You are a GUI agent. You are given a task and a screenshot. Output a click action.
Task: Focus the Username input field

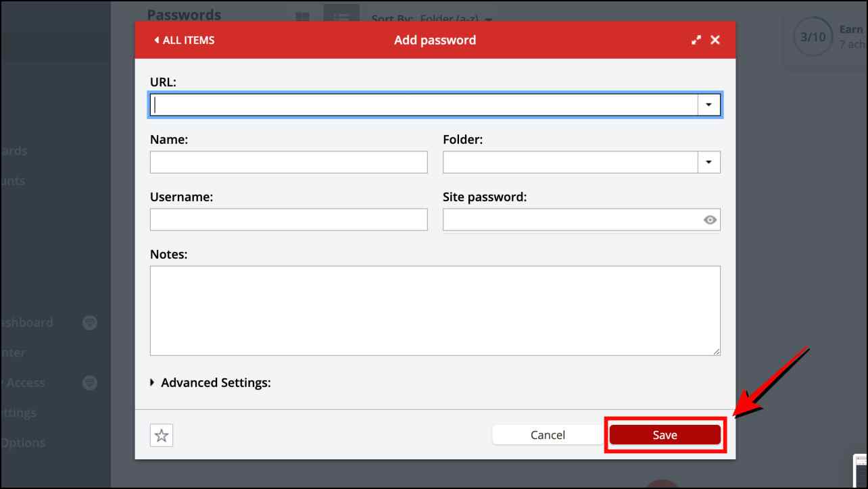point(289,220)
